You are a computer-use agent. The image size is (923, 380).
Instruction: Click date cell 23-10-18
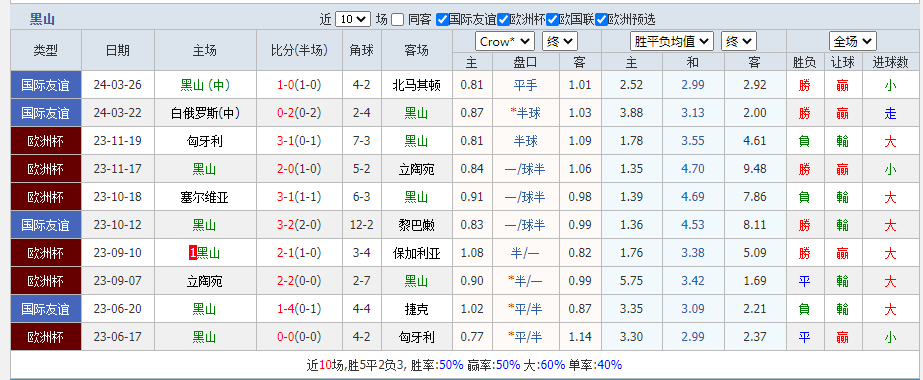click(x=118, y=198)
